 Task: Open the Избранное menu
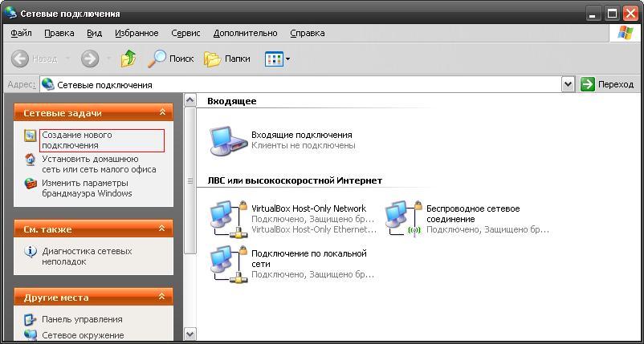pyautogui.click(x=137, y=33)
